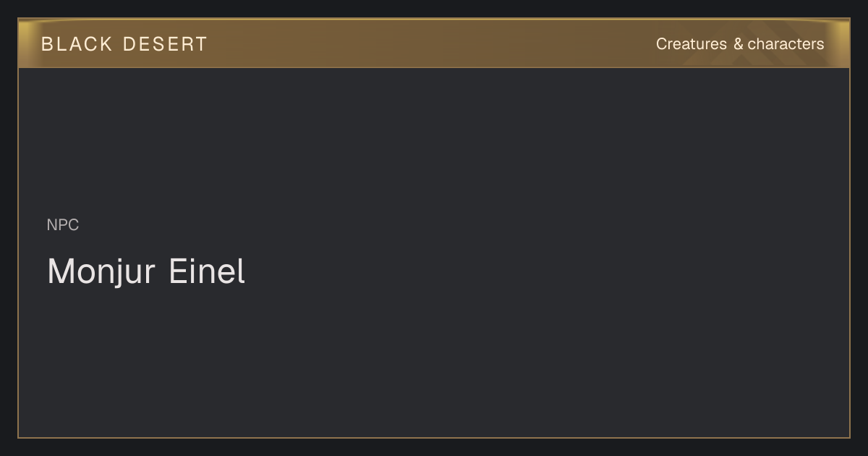Click the word Creatures in header

(692, 44)
